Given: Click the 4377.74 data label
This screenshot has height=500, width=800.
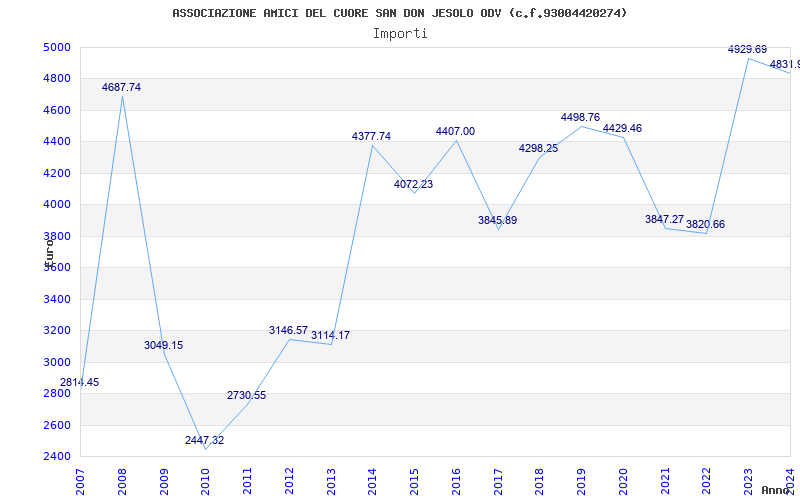Looking at the screenshot, I should 371,136.
